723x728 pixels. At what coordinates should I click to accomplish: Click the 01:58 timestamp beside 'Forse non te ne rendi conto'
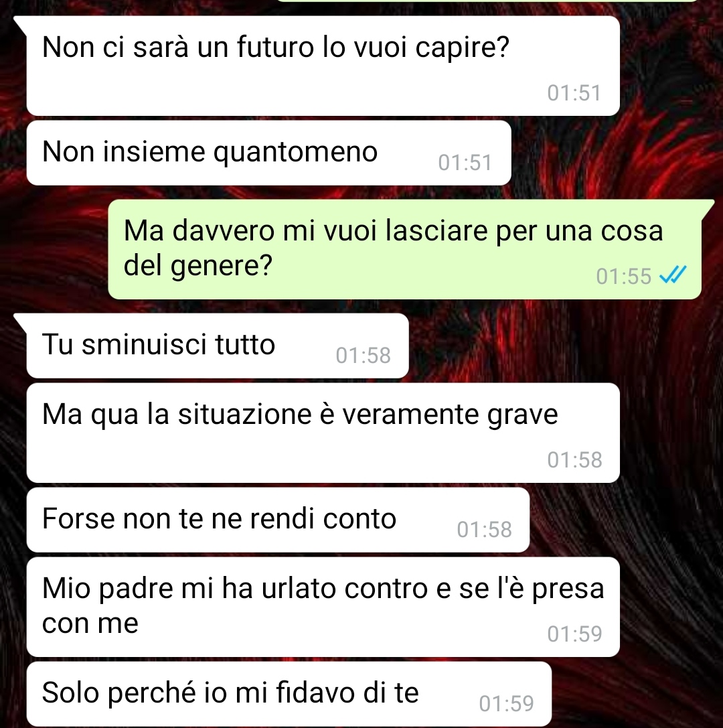click(484, 530)
